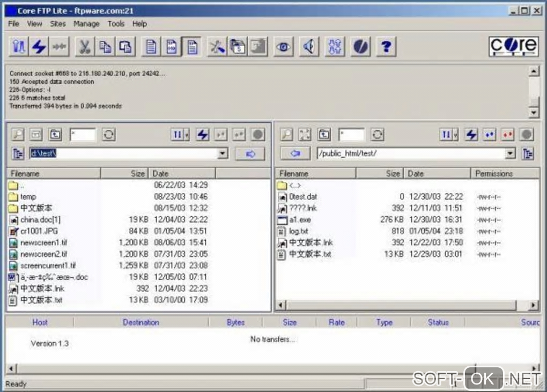The width and height of the screenshot is (547, 392).
Task: Click the local pane directory tree icon
Action: click(x=18, y=153)
